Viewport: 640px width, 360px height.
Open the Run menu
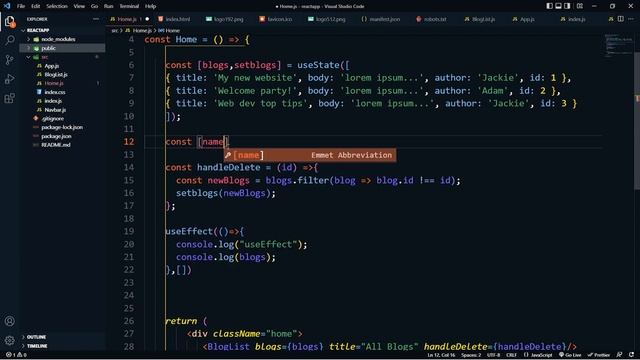click(x=109, y=6)
